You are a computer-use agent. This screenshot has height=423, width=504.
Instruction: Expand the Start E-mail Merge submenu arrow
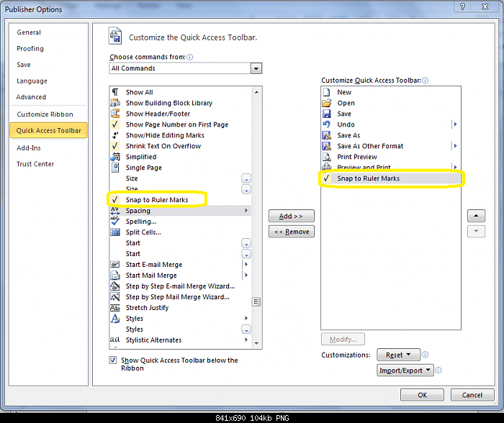246,264
